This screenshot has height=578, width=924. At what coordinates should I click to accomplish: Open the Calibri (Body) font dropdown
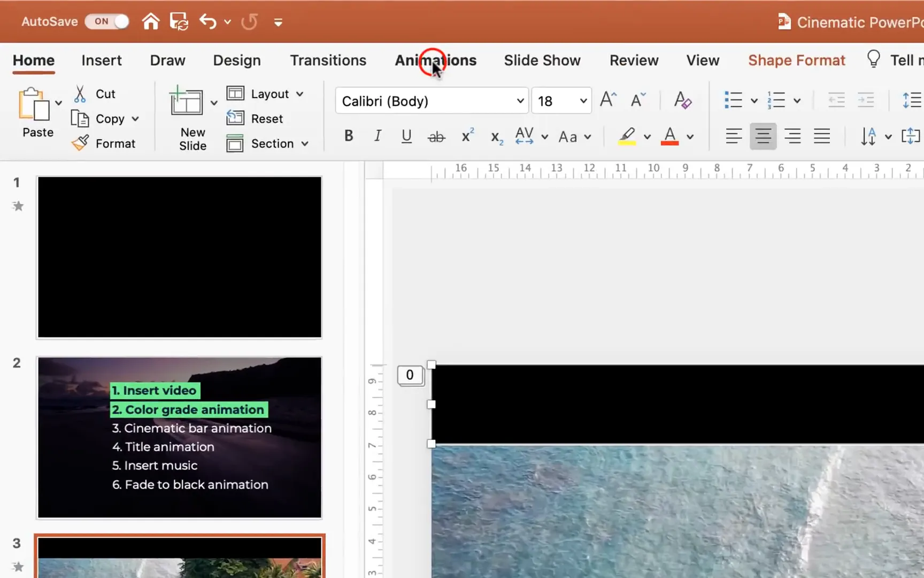pos(520,101)
